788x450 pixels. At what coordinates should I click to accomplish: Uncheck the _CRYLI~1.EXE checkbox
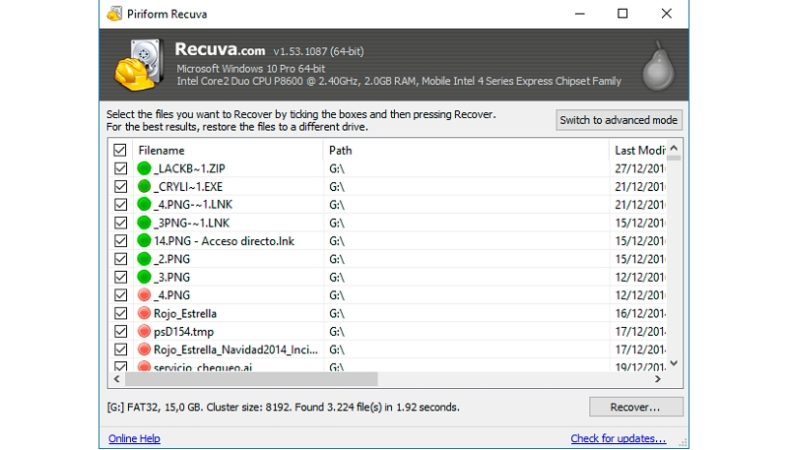point(121,187)
